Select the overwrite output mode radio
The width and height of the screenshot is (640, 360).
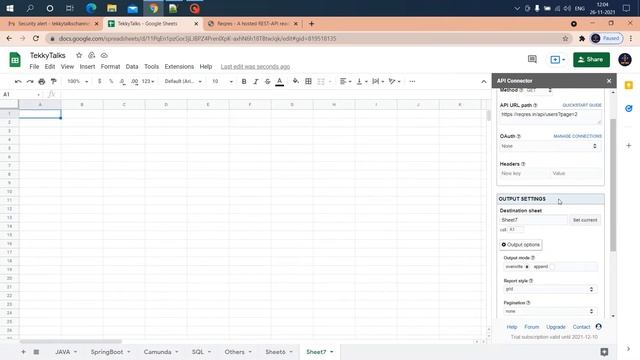[x=527, y=267]
